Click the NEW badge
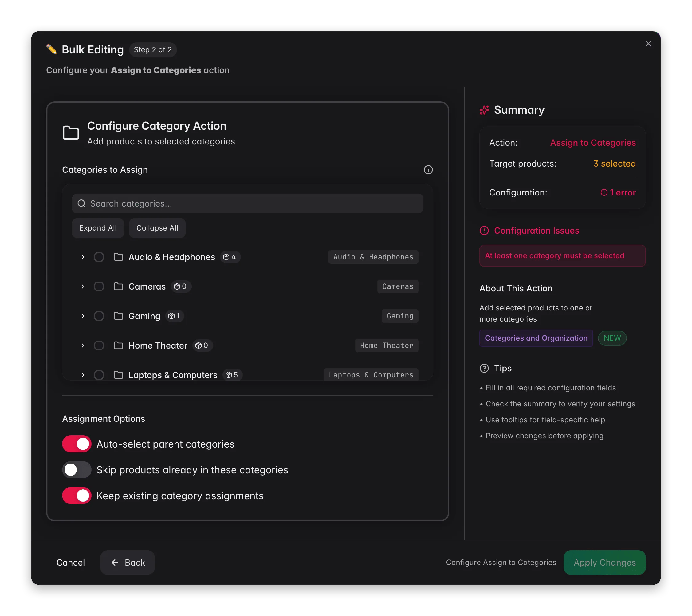Screen dimensions: 692x616 (612, 338)
